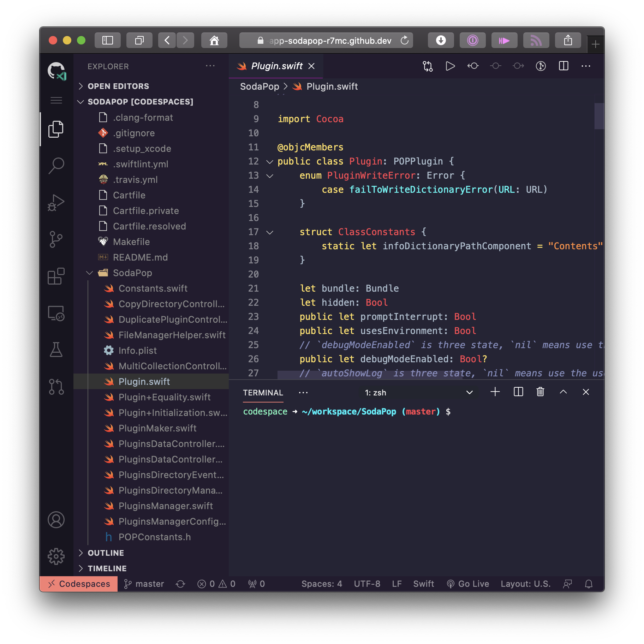
Task: Create a new terminal with plus icon
Action: click(x=495, y=392)
